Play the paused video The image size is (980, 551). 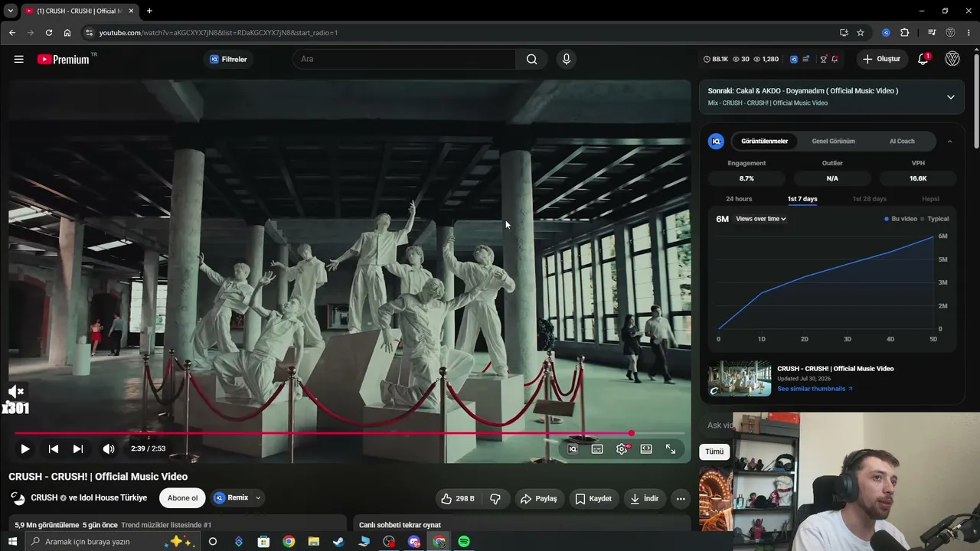coord(24,449)
